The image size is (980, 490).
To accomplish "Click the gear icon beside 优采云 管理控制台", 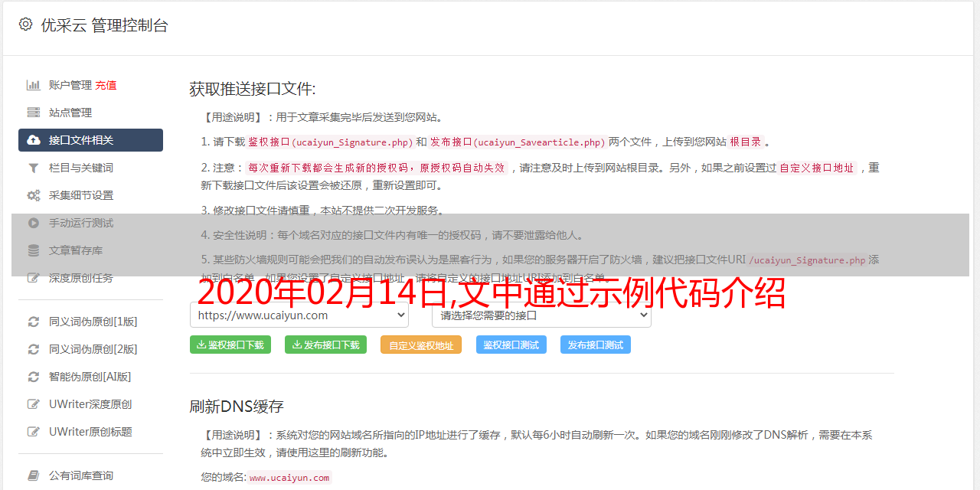I will [25, 24].
